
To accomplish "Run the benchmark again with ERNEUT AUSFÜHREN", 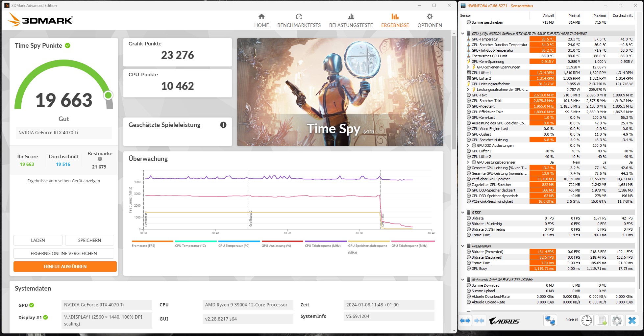I will (x=65, y=267).
